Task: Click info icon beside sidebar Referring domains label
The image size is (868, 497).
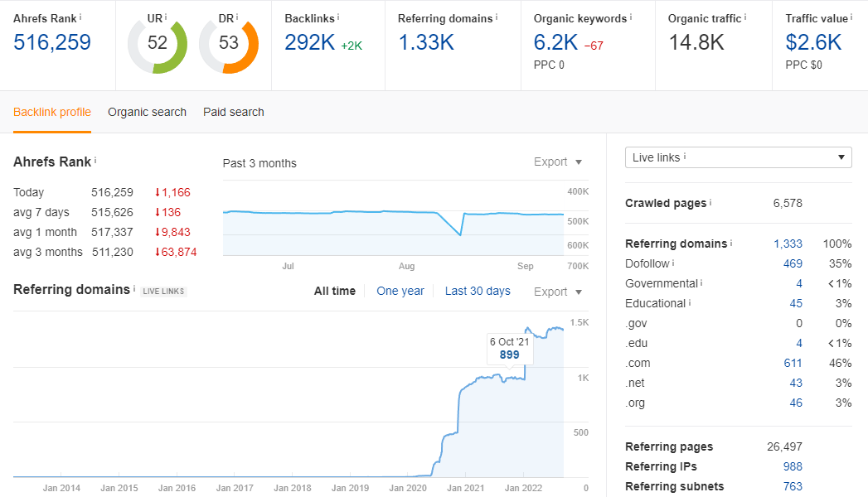Action: pyautogui.click(x=731, y=243)
